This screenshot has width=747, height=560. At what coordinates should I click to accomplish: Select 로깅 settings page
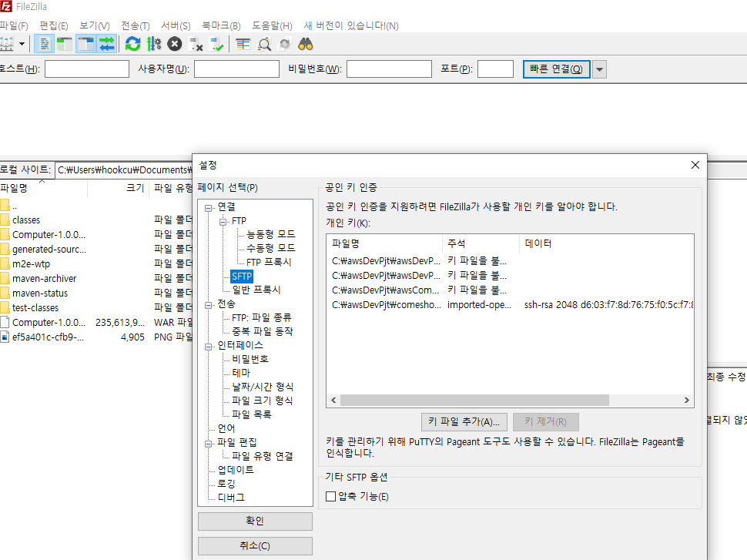point(226,483)
